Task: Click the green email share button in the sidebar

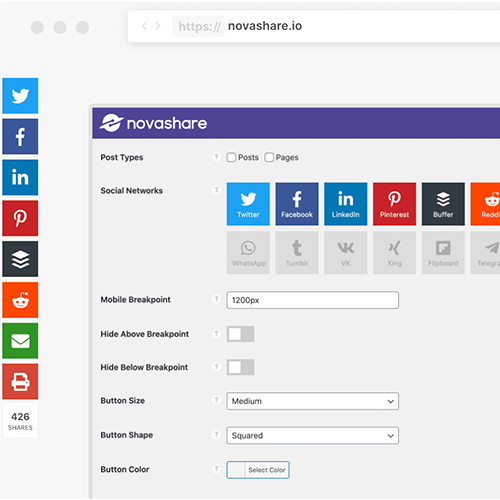Action: [x=20, y=341]
